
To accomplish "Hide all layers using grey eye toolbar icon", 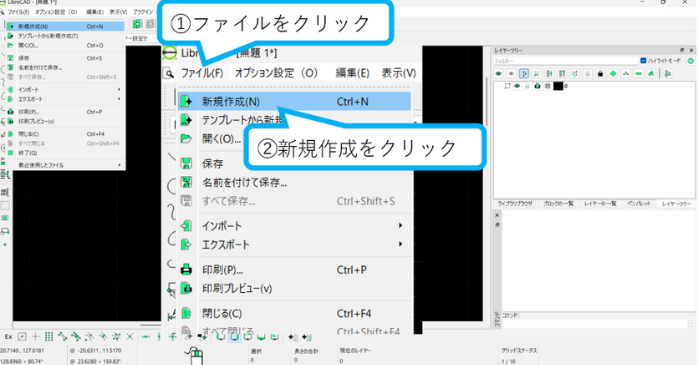I will point(511,73).
